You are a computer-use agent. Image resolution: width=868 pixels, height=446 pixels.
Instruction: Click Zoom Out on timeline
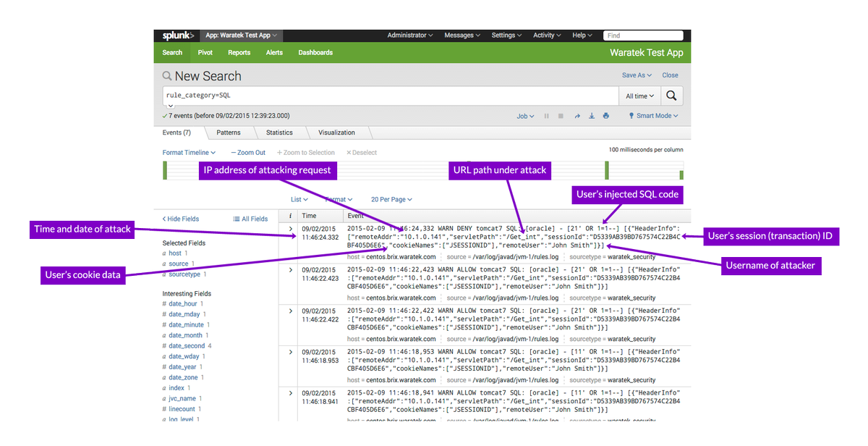pyautogui.click(x=248, y=153)
